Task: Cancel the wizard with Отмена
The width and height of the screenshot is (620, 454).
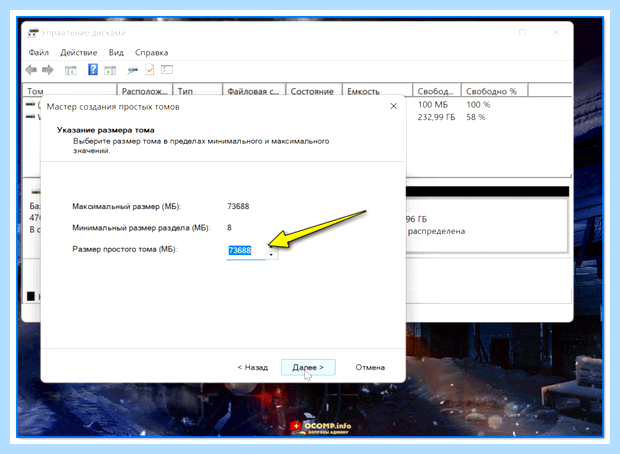Action: 370,367
